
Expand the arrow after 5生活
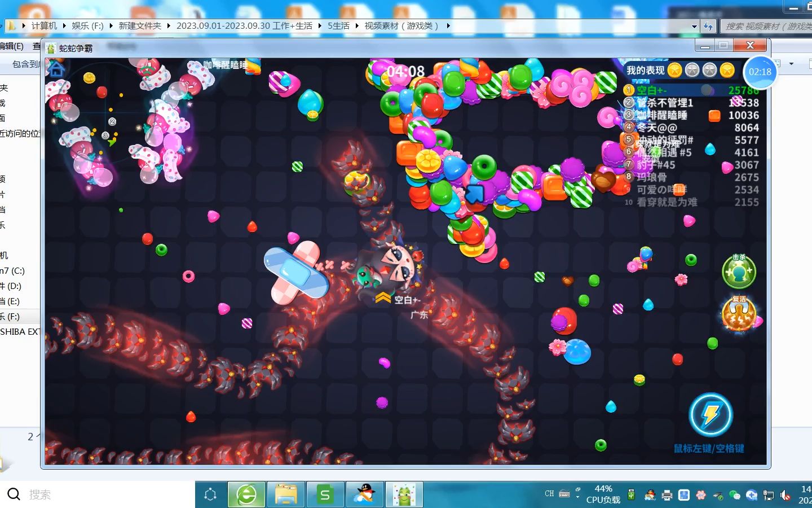click(x=357, y=26)
